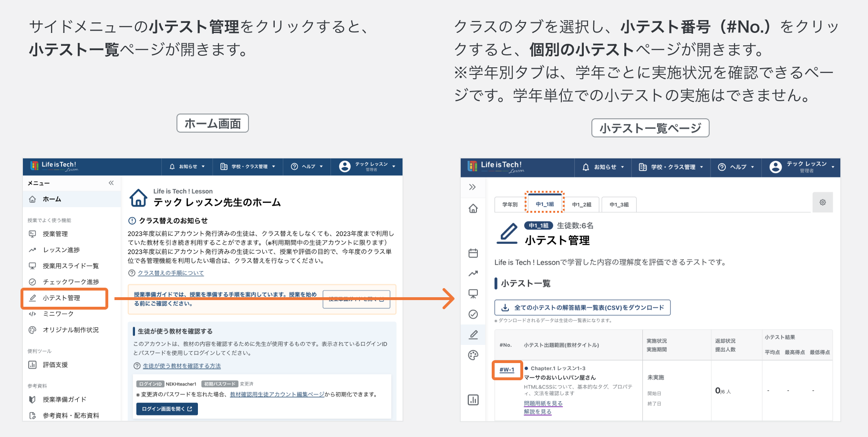Image resolution: width=868 pixels, height=437 pixels.
Task: Select the 学年別 tab
Action: [x=509, y=204]
